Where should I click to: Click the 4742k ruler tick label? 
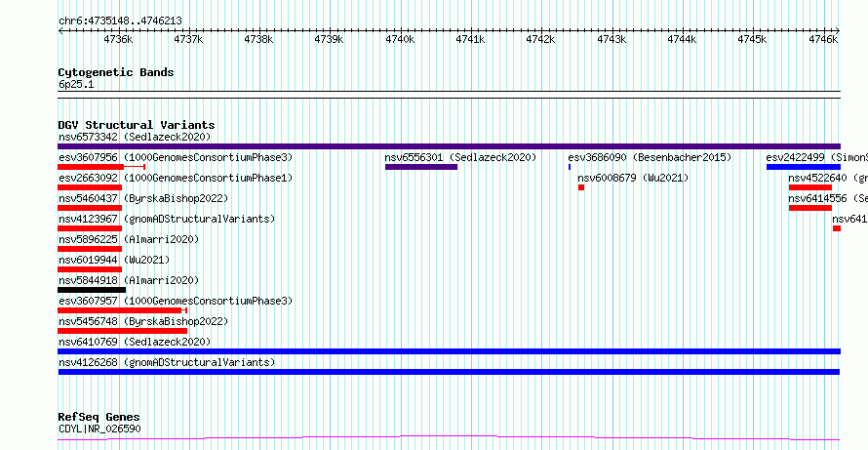[x=541, y=39]
